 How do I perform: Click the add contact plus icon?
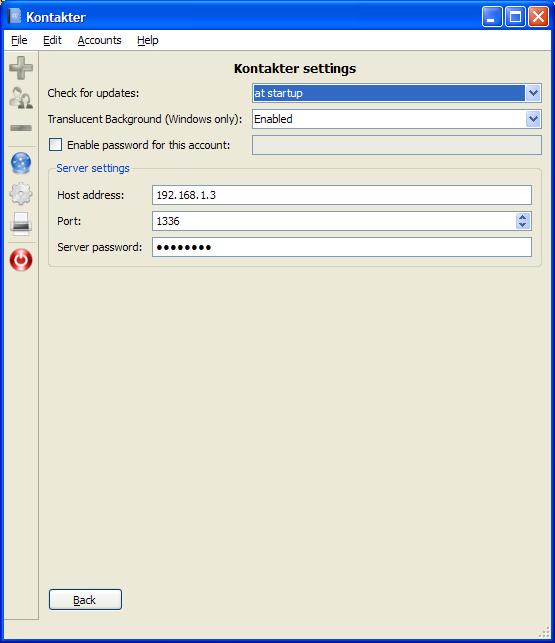click(x=21, y=68)
